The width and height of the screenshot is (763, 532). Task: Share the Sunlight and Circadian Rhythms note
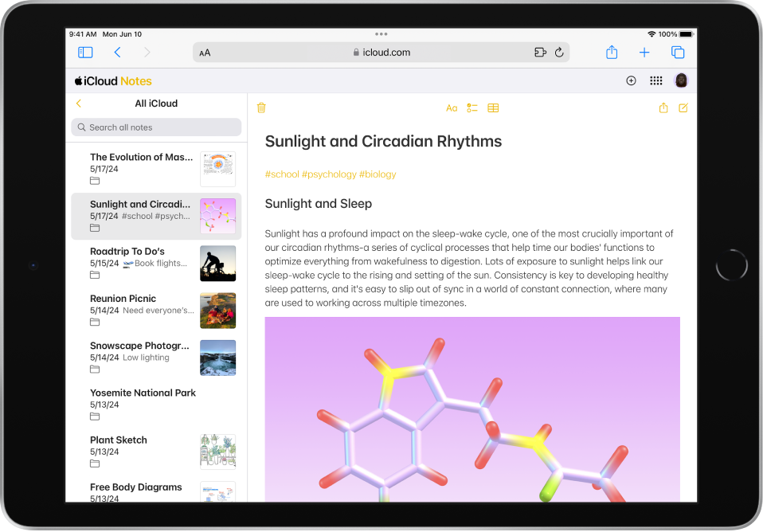(663, 108)
